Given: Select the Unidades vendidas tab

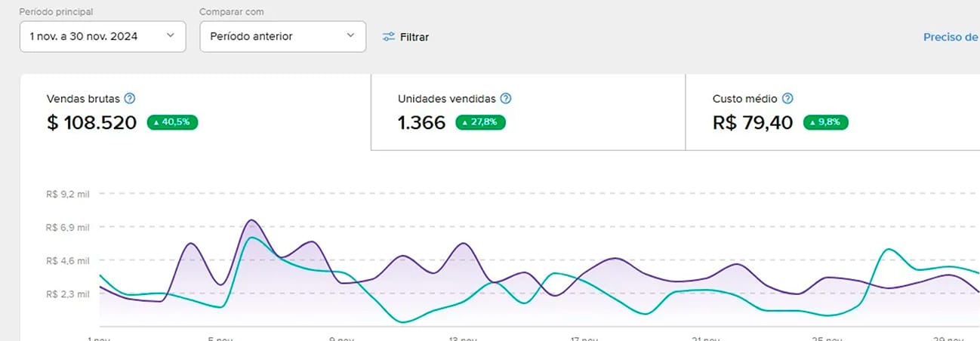Looking at the screenshot, I should pos(528,112).
